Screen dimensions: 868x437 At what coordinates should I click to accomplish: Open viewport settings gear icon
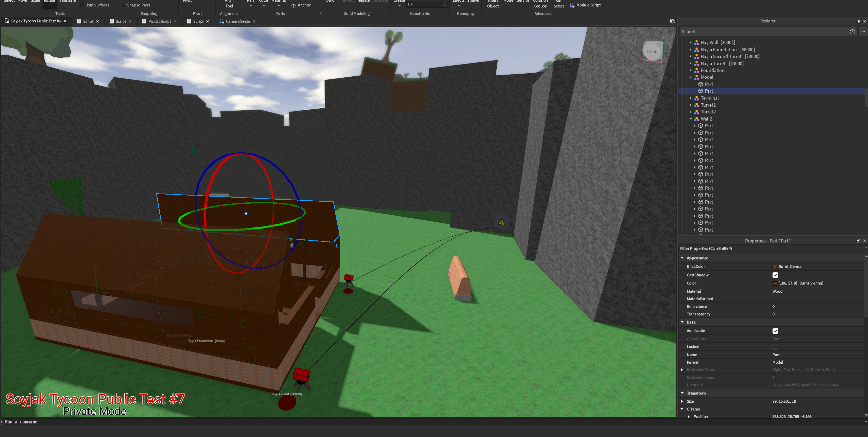pos(672,21)
